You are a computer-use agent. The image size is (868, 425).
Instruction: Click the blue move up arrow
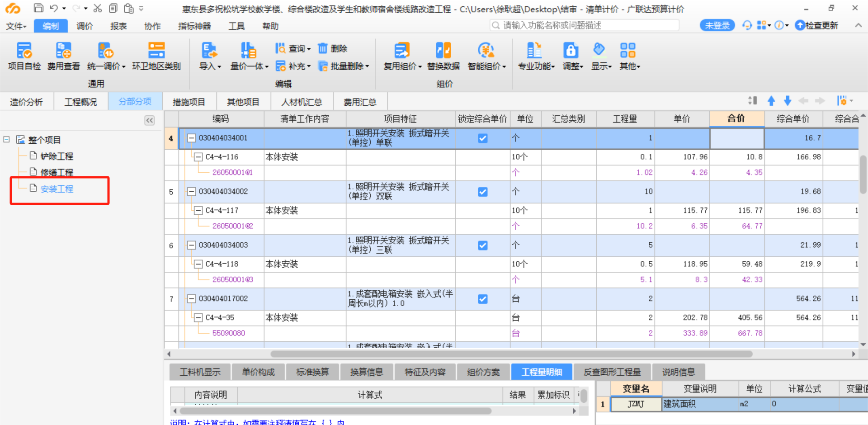(x=771, y=101)
